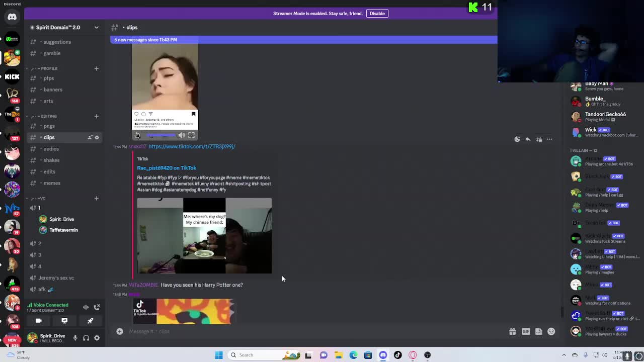Disable Streamer Mode
The image size is (644, 362).
pos(377,14)
